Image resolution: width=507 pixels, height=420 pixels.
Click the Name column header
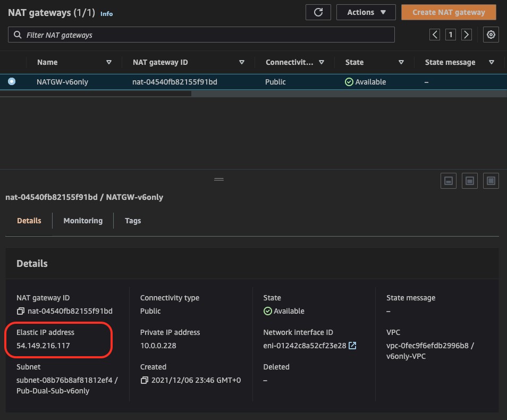pyautogui.click(x=47, y=62)
